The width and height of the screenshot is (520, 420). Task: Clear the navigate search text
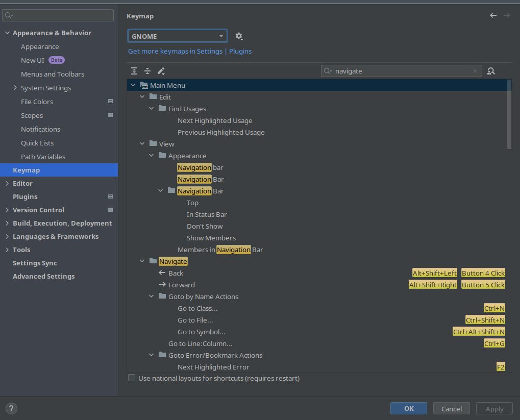[x=475, y=71]
